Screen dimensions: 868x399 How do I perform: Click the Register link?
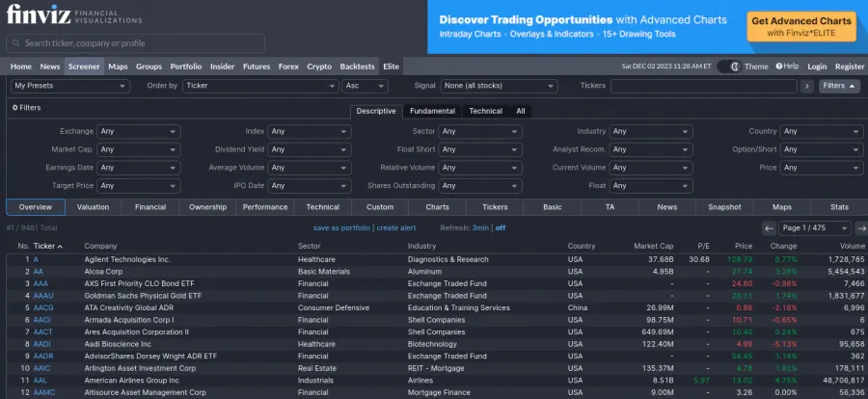click(850, 66)
